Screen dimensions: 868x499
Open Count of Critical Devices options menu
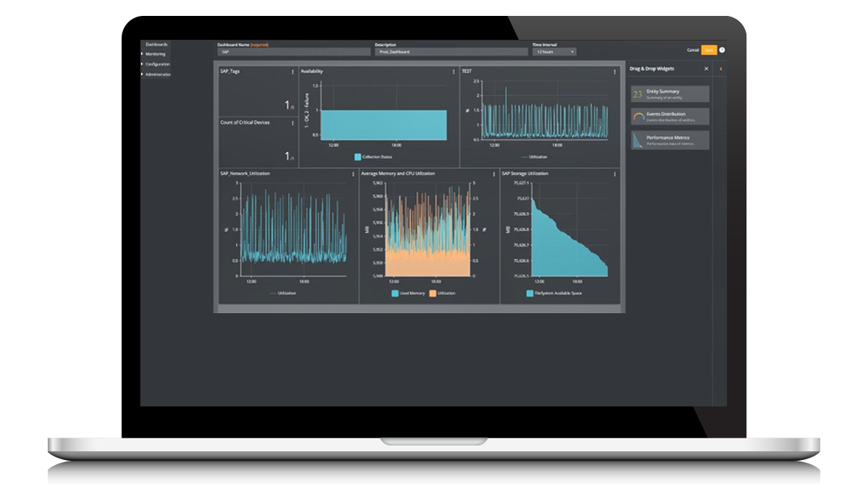[x=292, y=123]
